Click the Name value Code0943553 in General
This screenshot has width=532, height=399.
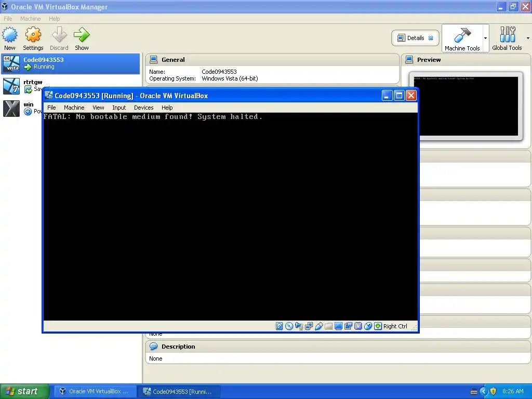pyautogui.click(x=219, y=72)
